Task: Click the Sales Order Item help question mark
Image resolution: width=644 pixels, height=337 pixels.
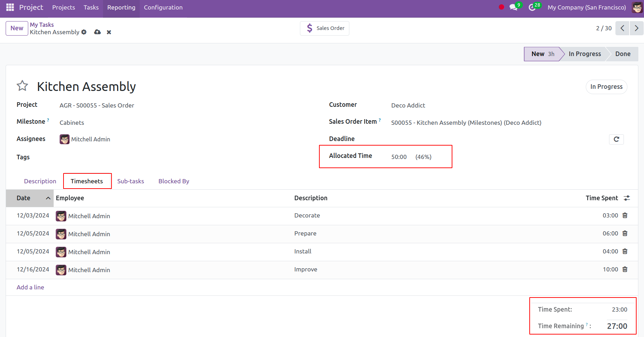Action: pyautogui.click(x=380, y=120)
